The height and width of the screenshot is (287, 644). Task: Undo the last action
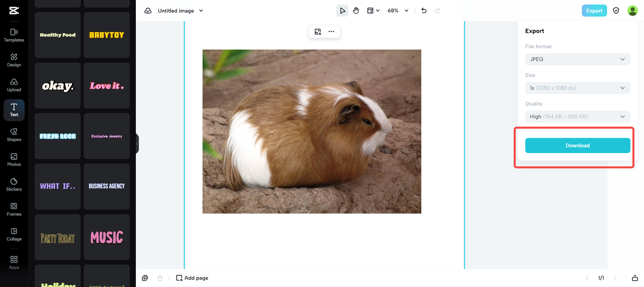424,11
